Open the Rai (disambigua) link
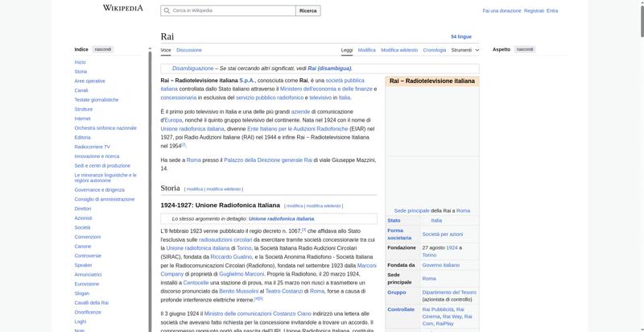 click(329, 68)
